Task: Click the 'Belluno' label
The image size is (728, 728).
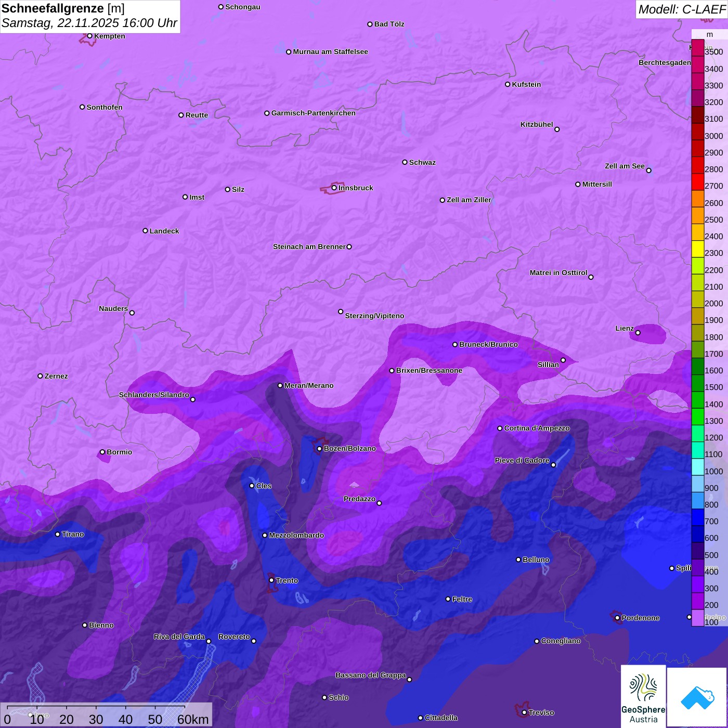Action: pos(536,560)
